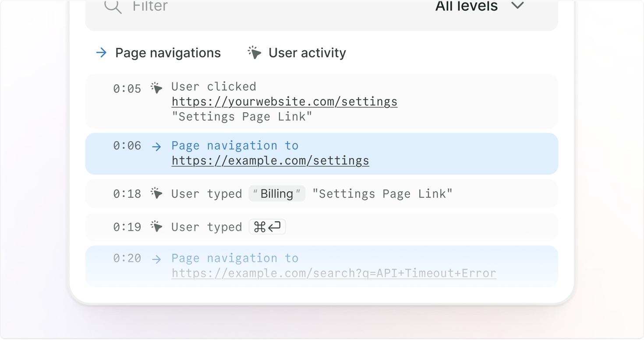
Task: Select the 0:06 timestamp
Action: coord(127,145)
